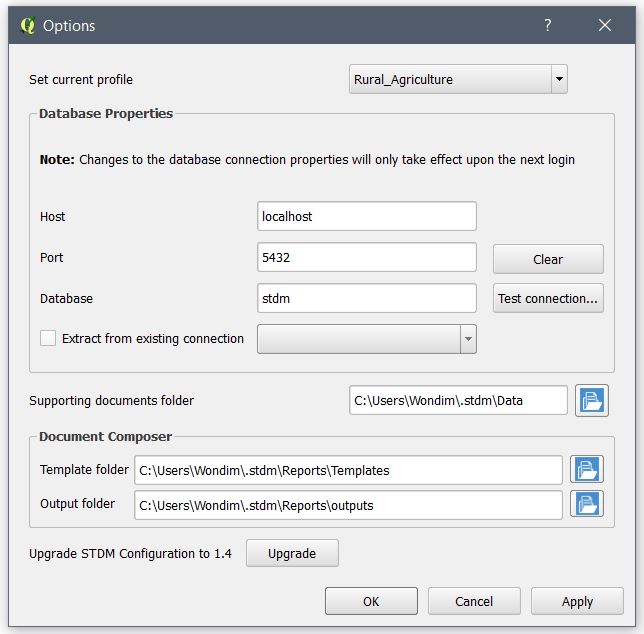
Task: Browse for the supporting documents folder
Action: [x=591, y=400]
